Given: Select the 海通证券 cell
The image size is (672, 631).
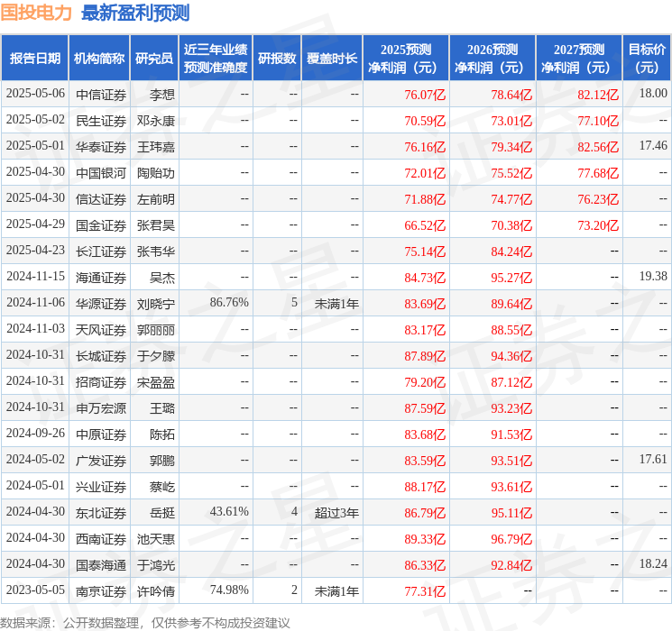Looking at the screenshot, I should [x=101, y=278].
